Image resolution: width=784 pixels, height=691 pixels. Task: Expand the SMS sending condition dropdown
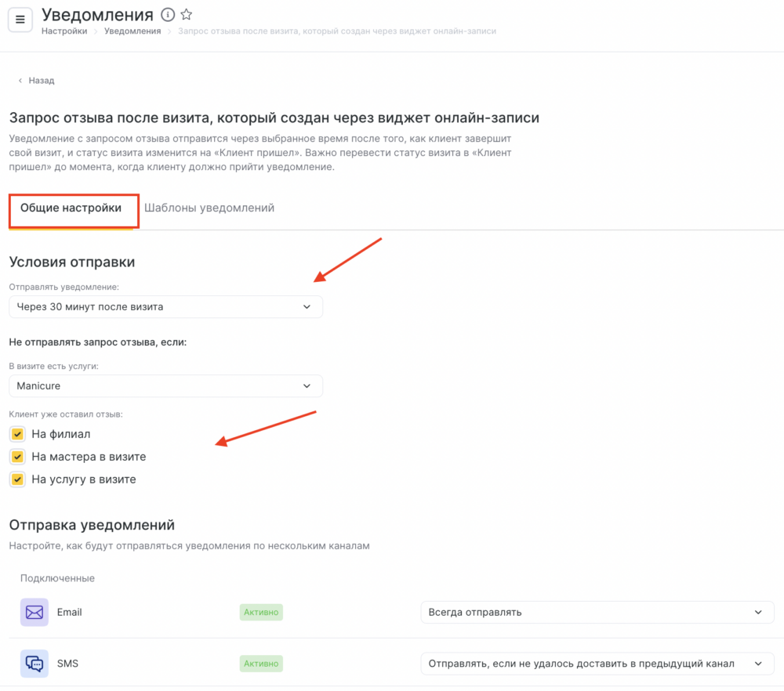tap(597, 664)
